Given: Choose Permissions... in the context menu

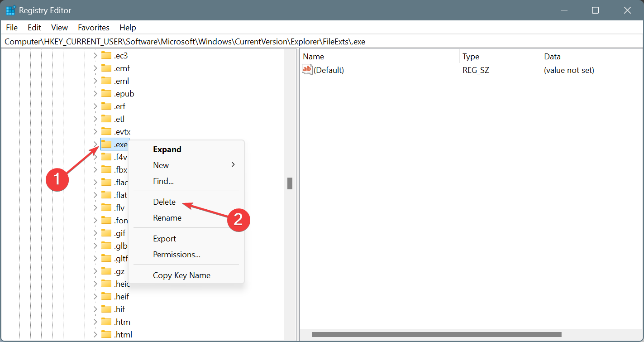Looking at the screenshot, I should [x=186, y=254].
